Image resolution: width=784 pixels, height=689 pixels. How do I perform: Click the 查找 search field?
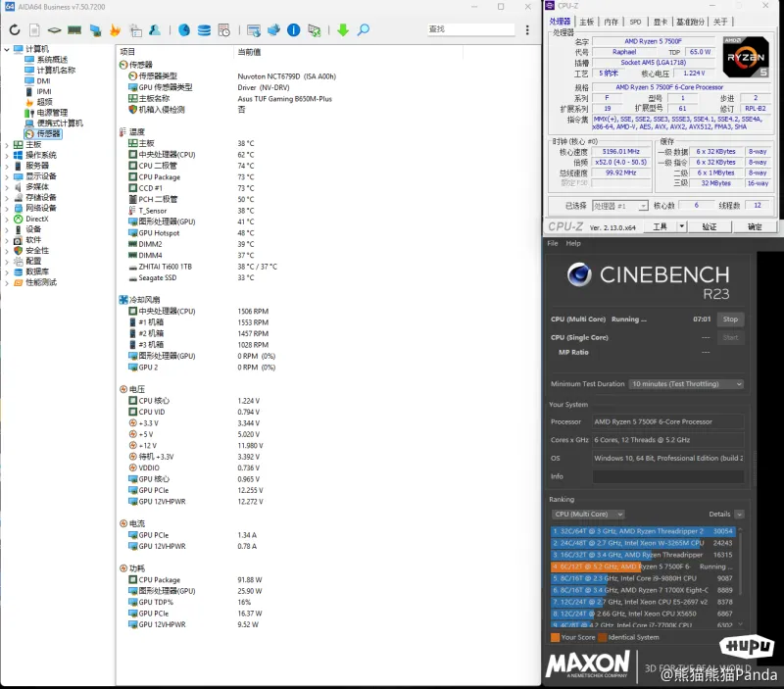pos(471,29)
